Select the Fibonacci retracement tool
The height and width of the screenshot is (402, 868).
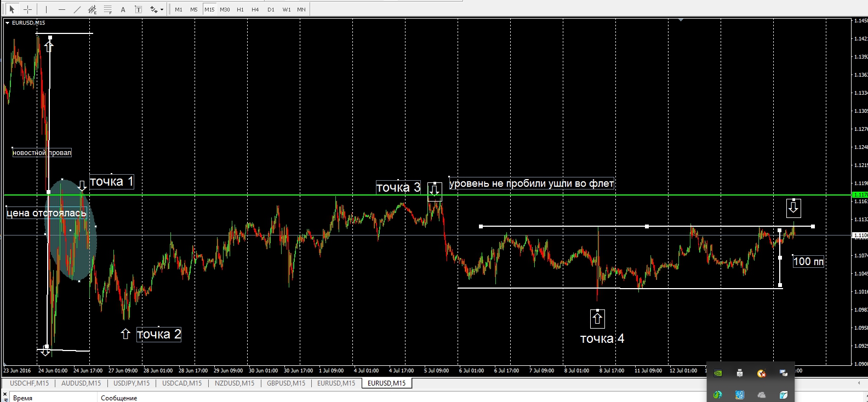point(107,9)
